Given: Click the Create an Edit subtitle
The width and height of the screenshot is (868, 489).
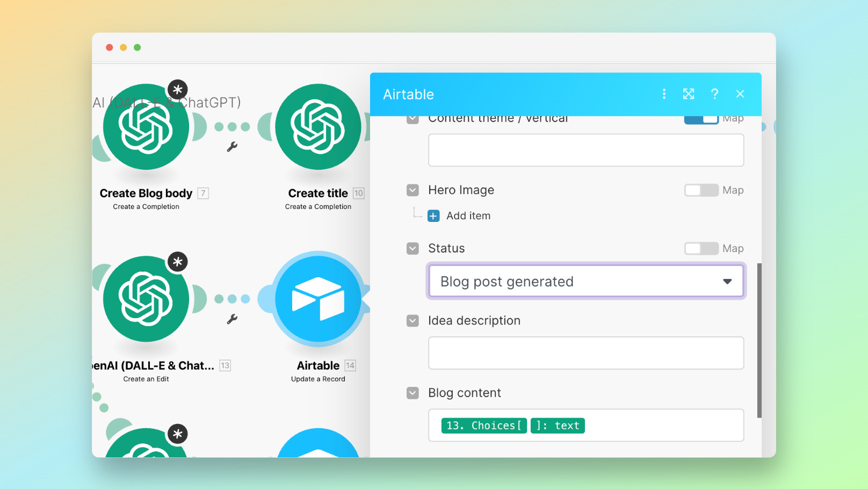Looking at the screenshot, I should (x=146, y=379).
